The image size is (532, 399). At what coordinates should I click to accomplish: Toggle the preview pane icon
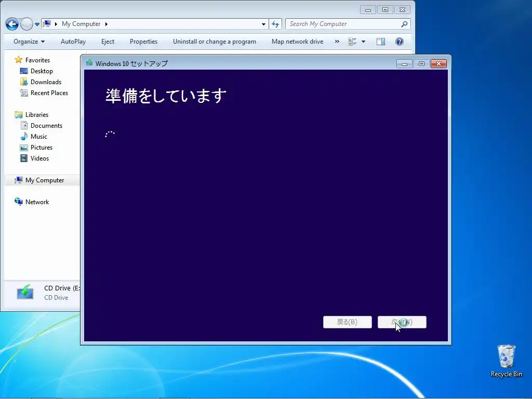pyautogui.click(x=381, y=42)
